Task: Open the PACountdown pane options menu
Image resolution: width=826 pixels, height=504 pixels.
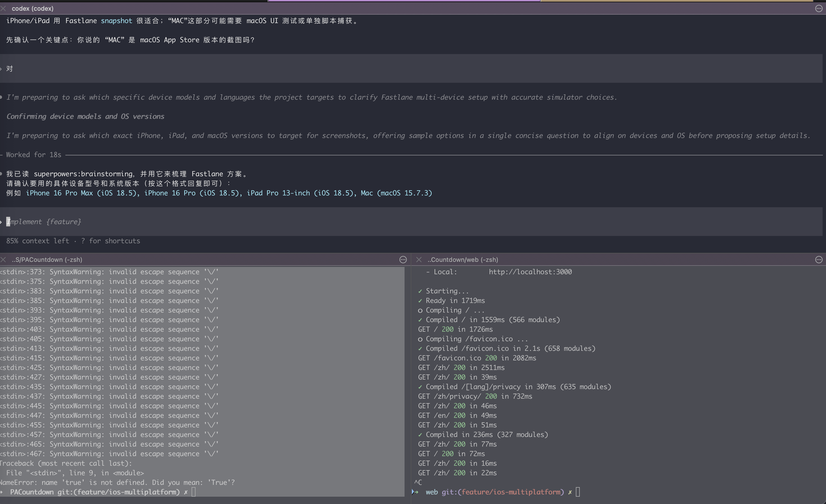Action: [403, 260]
